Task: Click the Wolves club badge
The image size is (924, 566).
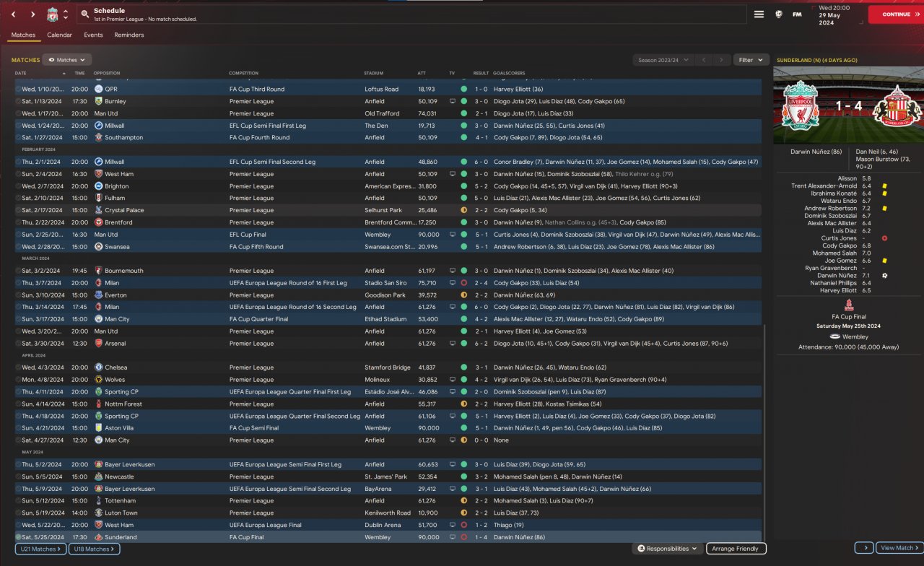Action: point(99,380)
